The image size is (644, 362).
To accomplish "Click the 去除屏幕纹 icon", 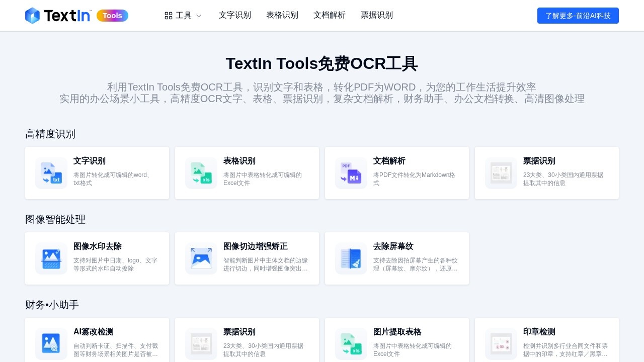I will (x=351, y=258).
